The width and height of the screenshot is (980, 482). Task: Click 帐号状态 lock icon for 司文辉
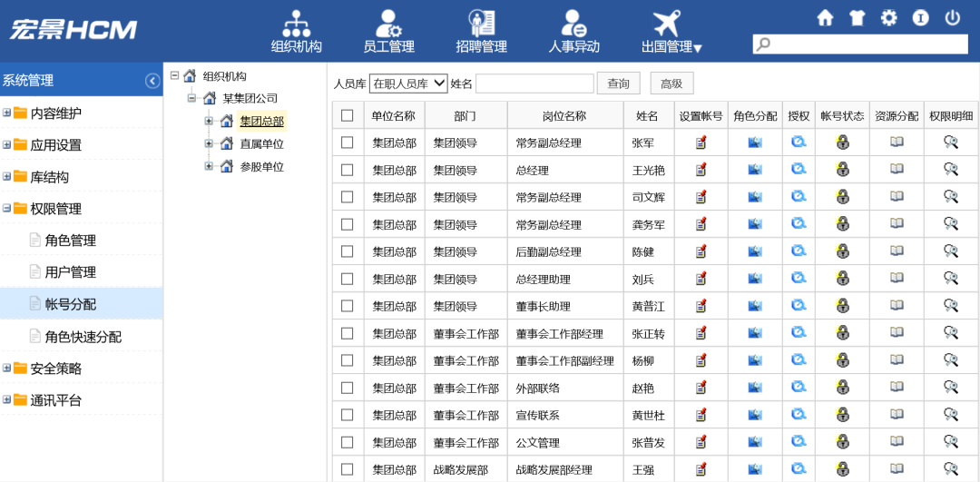tap(842, 197)
